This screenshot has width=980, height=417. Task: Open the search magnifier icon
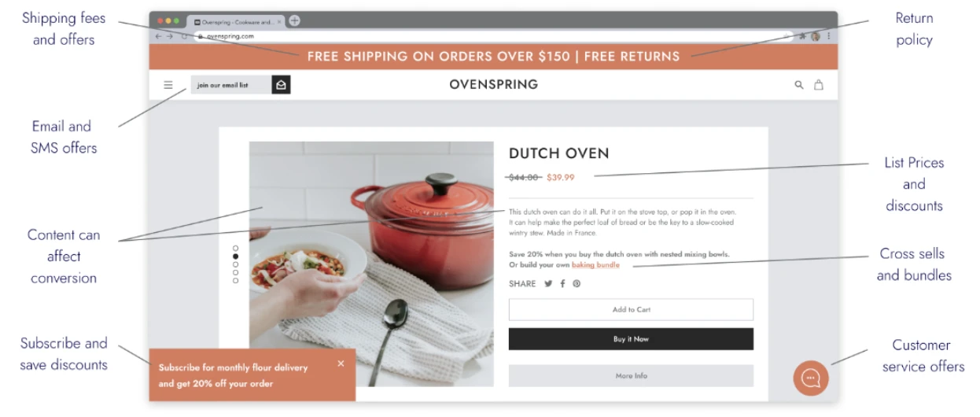click(x=799, y=85)
